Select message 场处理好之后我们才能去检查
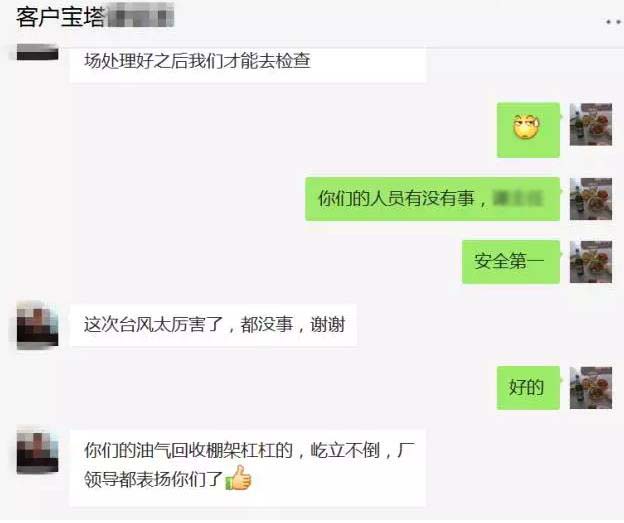 tap(248, 64)
